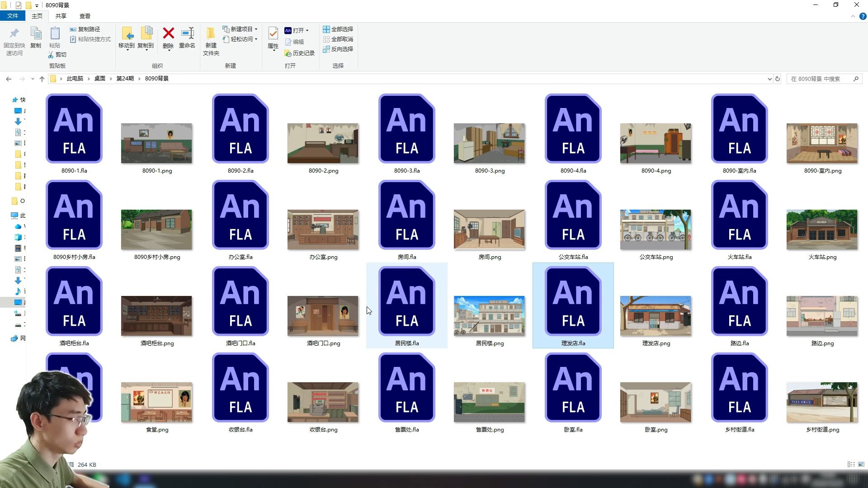
Task: Switch to Home (主页) ribbon tab
Action: 37,16
